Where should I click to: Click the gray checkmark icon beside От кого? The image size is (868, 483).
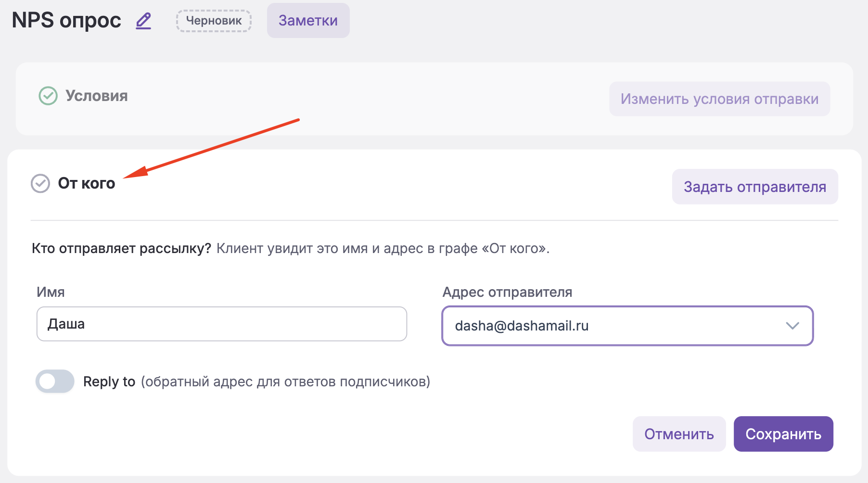40,183
